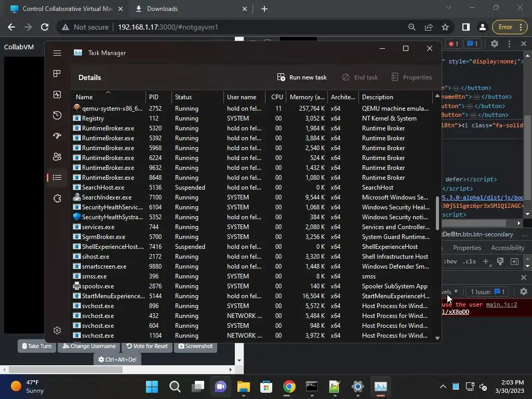Click Screenshot button in CollabVM
The width and height of the screenshot is (532, 399).
(195, 346)
